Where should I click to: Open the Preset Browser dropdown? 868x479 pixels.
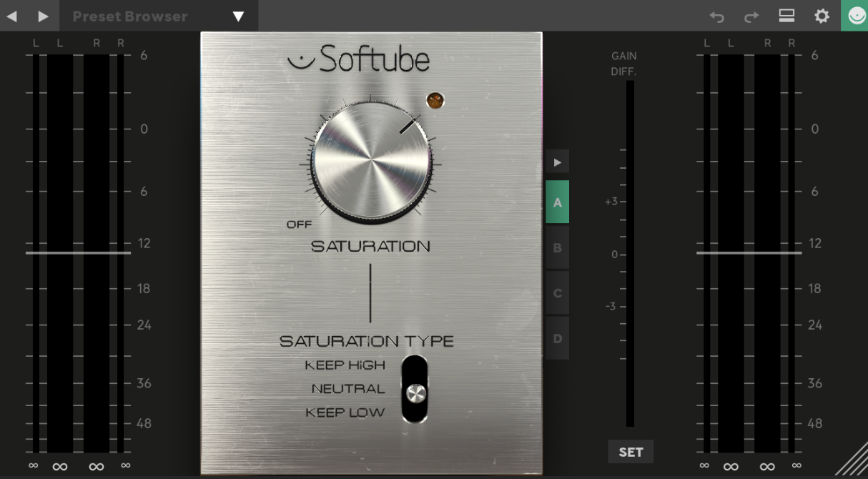[159, 16]
